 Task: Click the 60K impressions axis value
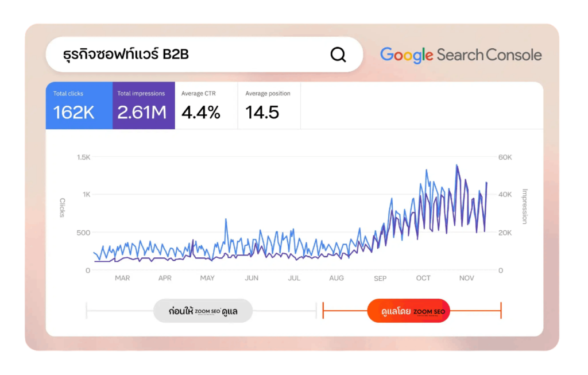coord(505,157)
